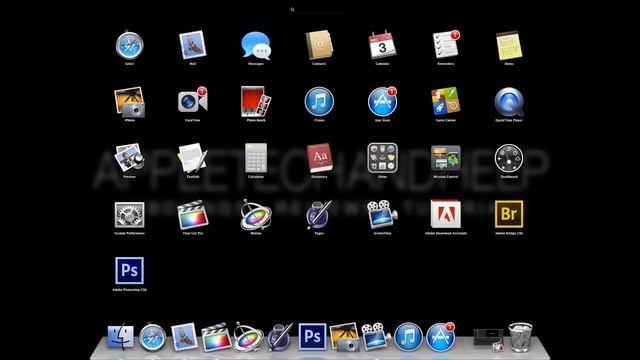This screenshot has height=360, width=640.
Task: Launch Adobe Photoshop CS6 from Launchpad grid
Action: (129, 271)
